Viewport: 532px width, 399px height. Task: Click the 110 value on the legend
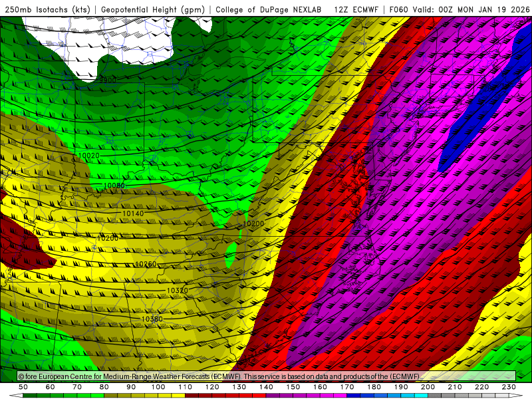[186, 387]
